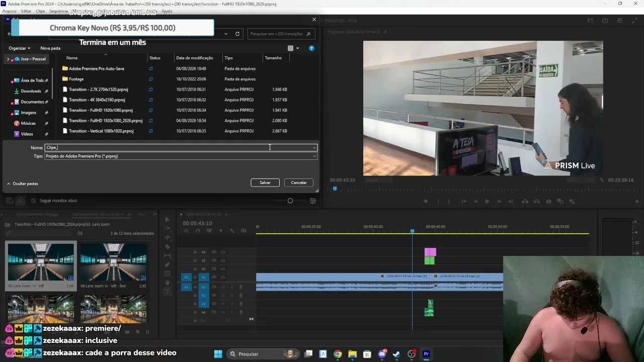
Task: Click the Cancelar button
Action: pos(299,183)
